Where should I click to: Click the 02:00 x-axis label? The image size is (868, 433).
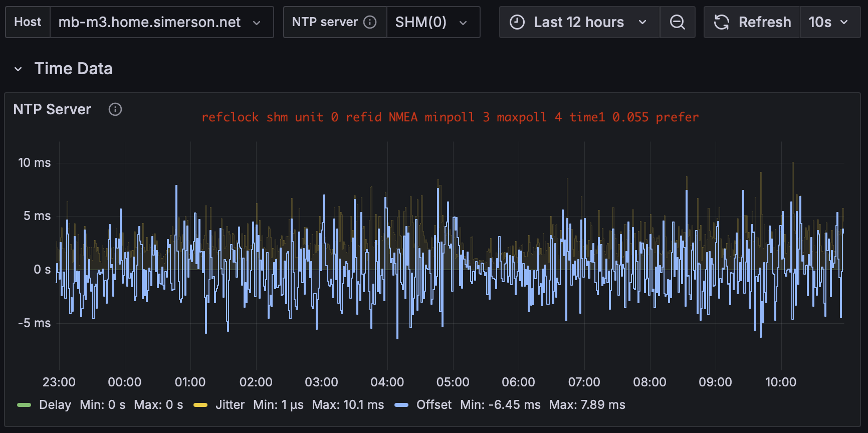256,382
